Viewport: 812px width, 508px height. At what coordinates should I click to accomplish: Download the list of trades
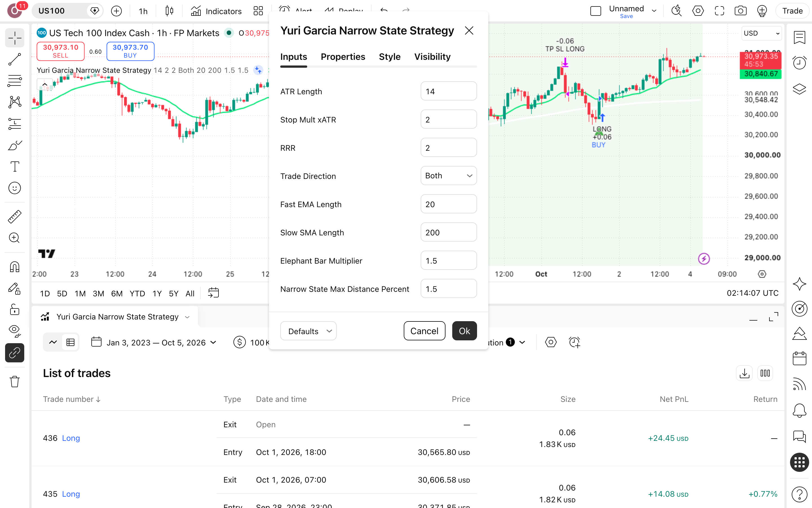744,373
